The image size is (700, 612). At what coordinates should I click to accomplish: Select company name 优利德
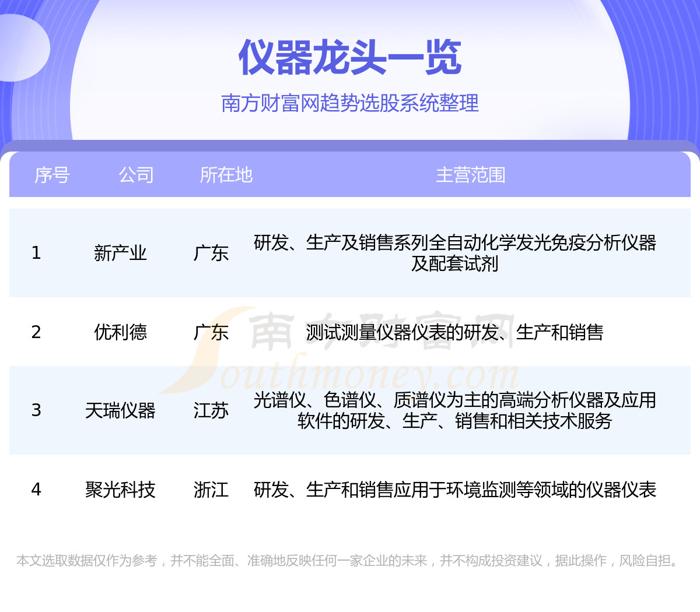tap(120, 332)
